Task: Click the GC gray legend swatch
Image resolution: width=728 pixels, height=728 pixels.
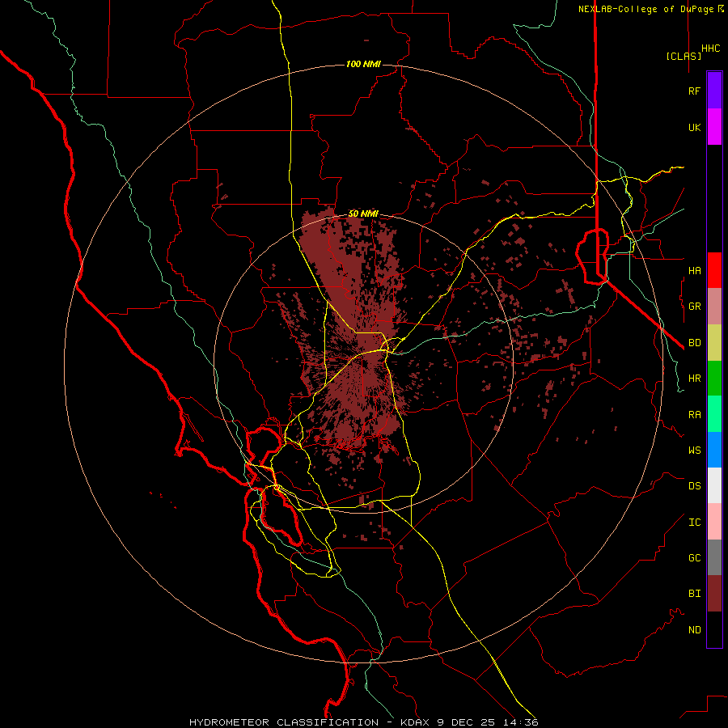Action: click(714, 557)
